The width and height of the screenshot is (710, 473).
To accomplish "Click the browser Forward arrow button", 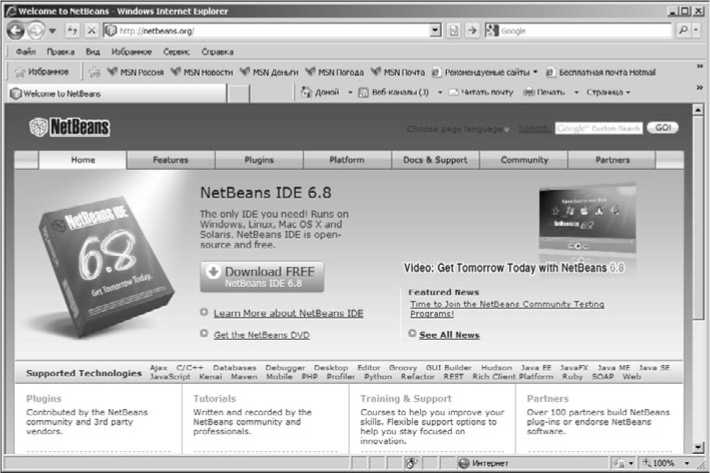I will (x=36, y=31).
